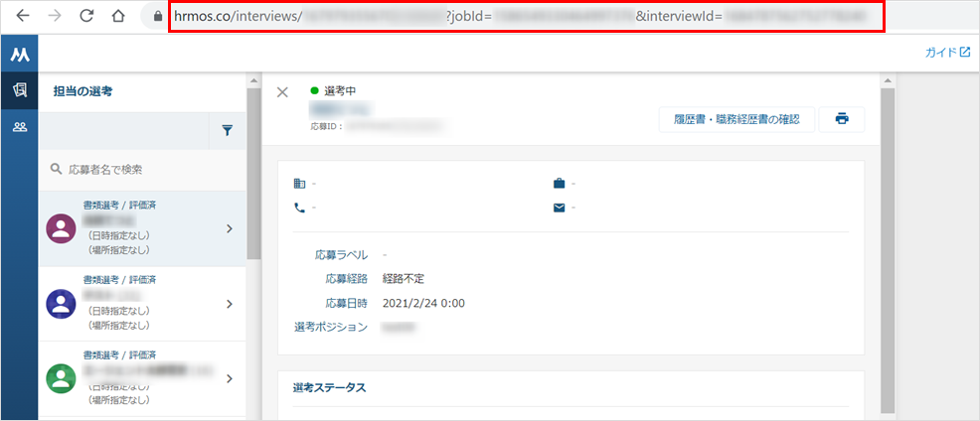Select the interview list sidebar icon
The width and height of the screenshot is (980, 421).
tap(19, 90)
